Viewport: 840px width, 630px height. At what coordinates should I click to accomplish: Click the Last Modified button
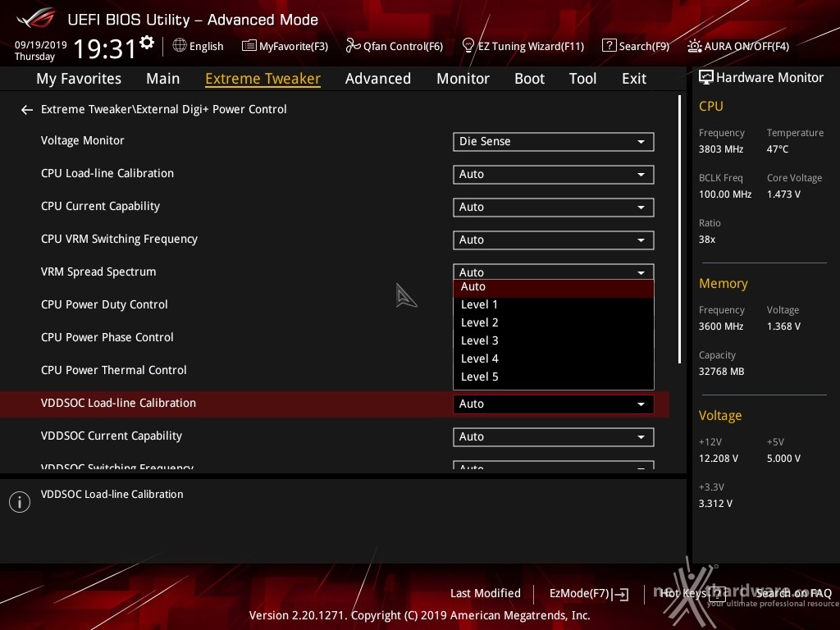pyautogui.click(x=486, y=594)
